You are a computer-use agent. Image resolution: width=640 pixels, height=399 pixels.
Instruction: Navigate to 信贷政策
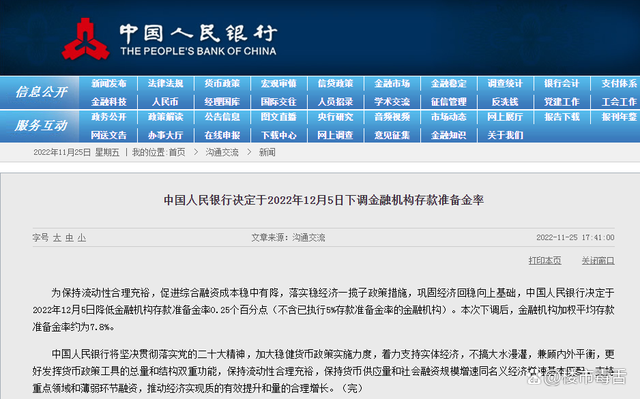336,84
